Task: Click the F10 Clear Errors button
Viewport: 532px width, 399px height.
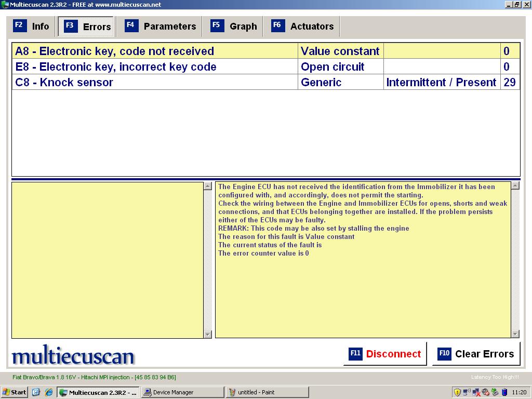Action: pos(476,353)
